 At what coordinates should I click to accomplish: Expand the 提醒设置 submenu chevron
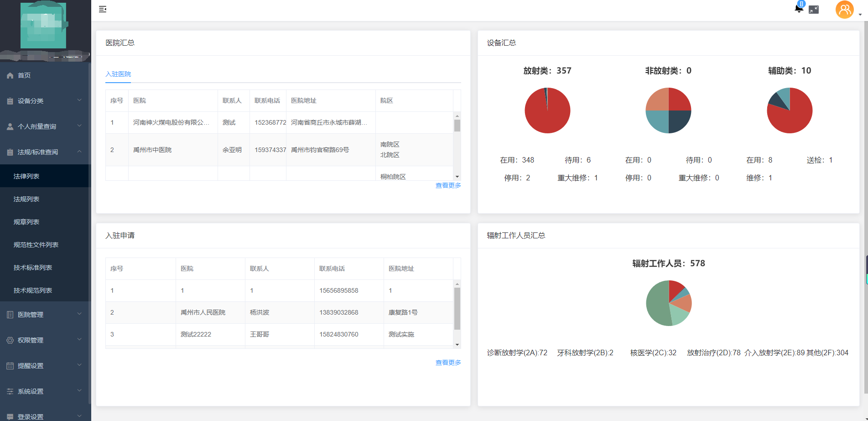click(x=79, y=365)
